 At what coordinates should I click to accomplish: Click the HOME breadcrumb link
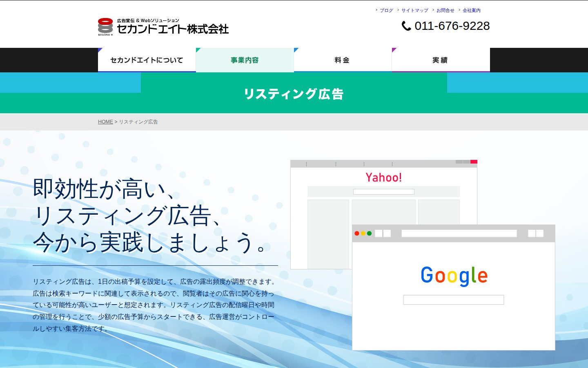pyautogui.click(x=105, y=122)
